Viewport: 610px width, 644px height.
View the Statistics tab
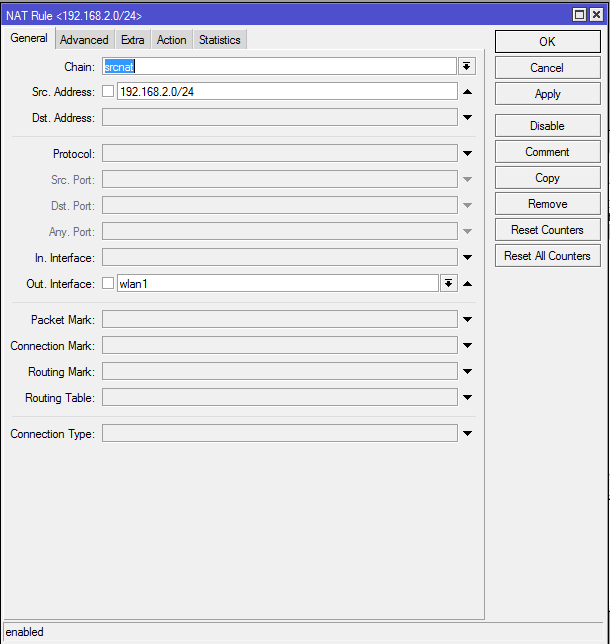click(220, 40)
